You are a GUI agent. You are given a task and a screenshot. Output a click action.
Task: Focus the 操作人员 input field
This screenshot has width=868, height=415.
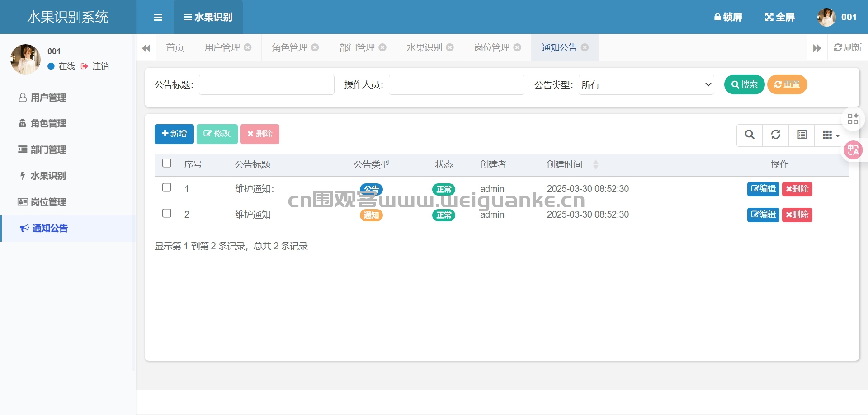click(457, 84)
